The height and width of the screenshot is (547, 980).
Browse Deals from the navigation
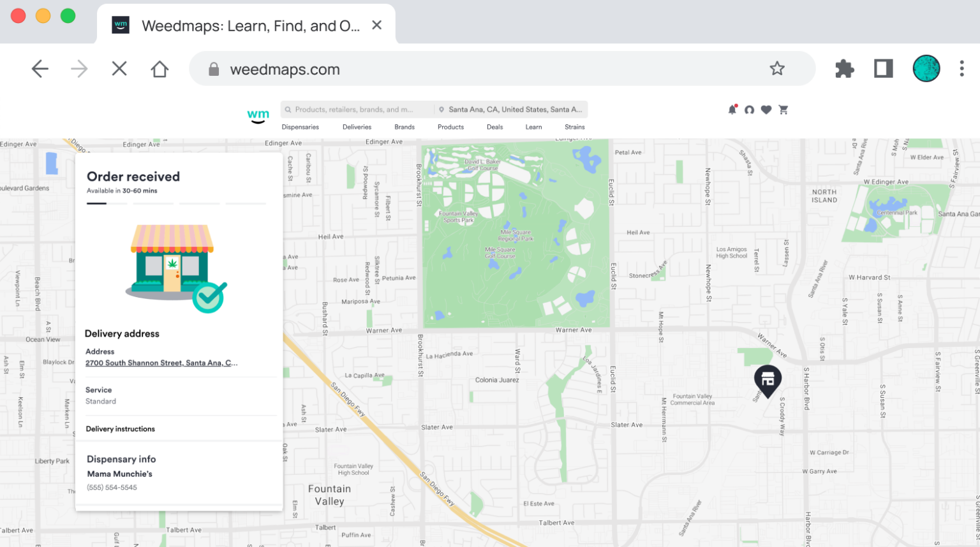(494, 127)
